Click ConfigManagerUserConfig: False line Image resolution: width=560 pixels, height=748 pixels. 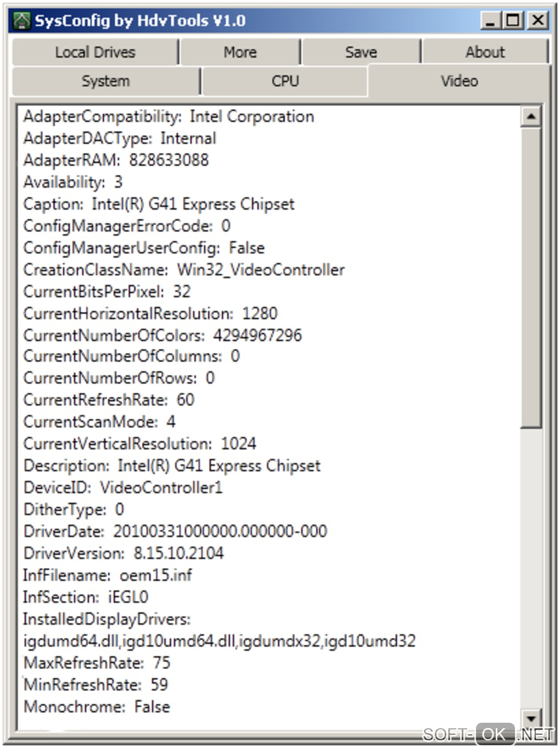[x=144, y=248]
